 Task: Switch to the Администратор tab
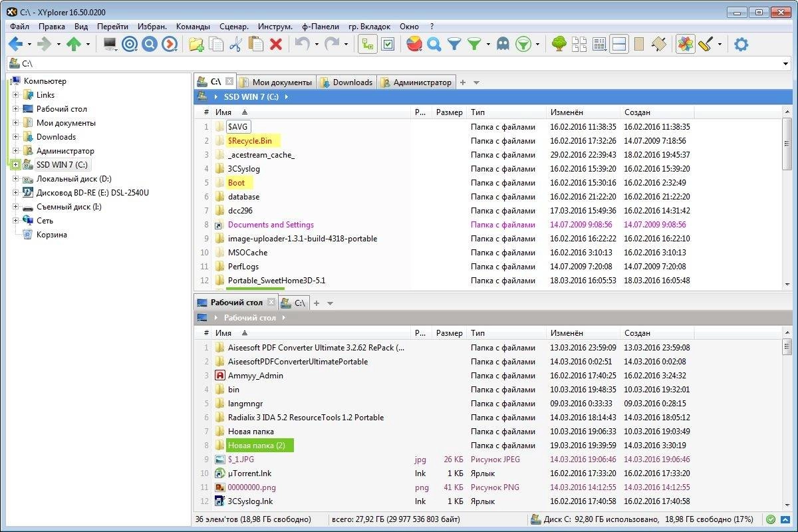(x=416, y=82)
